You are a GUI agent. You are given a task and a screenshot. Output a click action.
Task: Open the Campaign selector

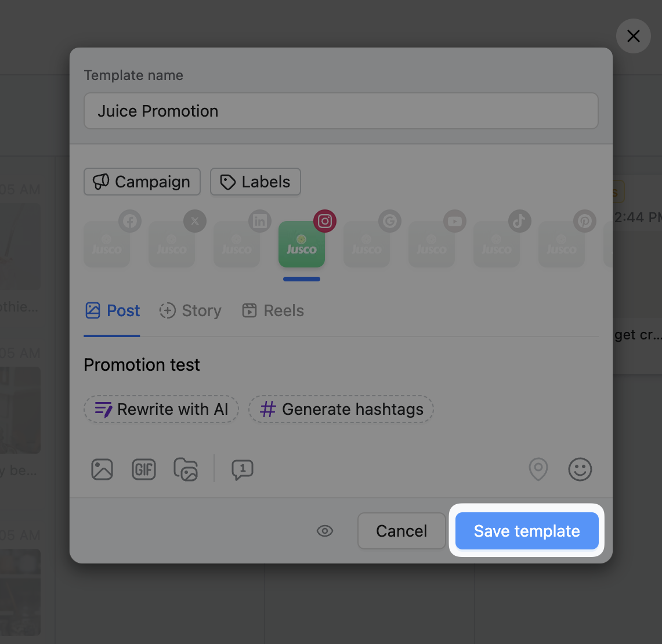[x=142, y=182]
